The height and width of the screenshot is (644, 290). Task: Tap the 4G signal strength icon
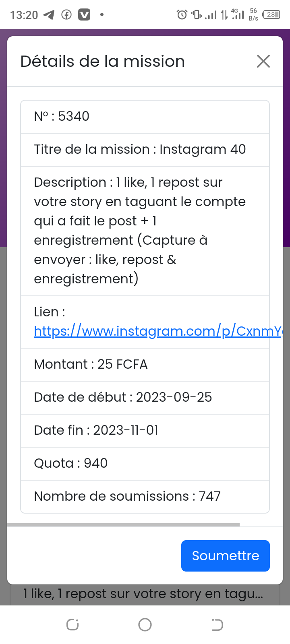(x=238, y=14)
